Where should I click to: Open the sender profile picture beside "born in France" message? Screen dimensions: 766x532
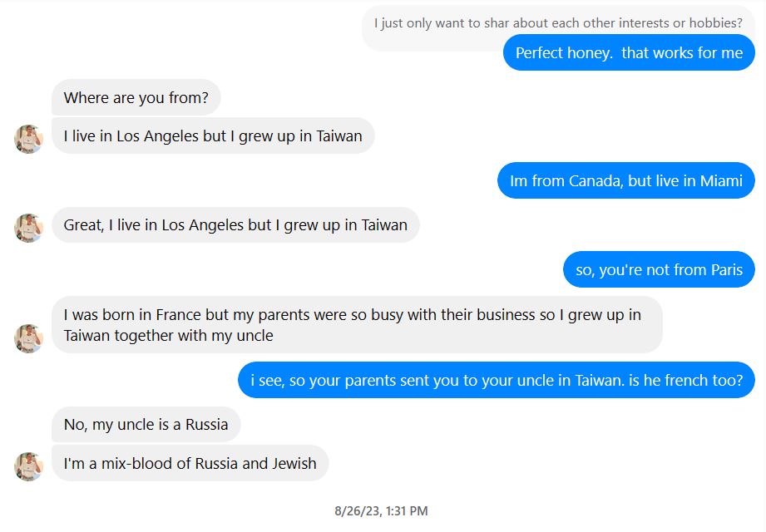(x=29, y=338)
